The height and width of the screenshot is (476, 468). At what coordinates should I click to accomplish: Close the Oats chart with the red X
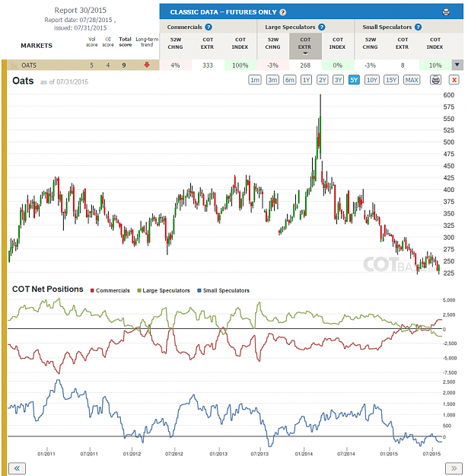click(454, 80)
